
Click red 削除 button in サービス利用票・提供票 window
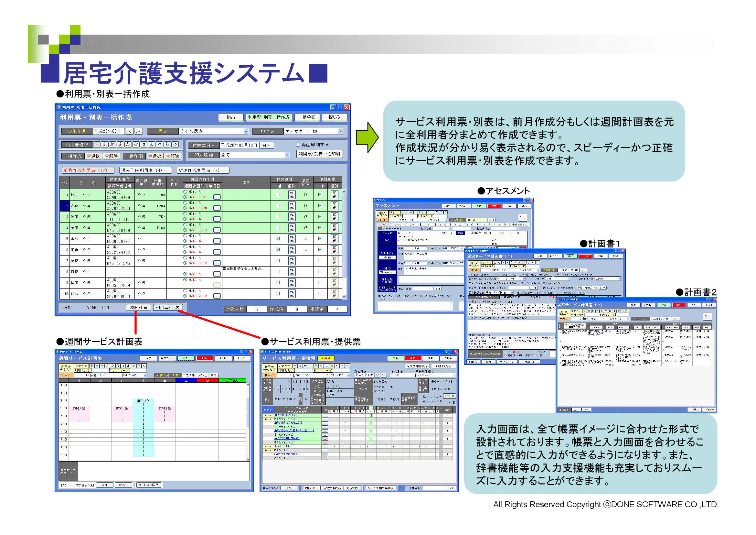tap(413, 358)
